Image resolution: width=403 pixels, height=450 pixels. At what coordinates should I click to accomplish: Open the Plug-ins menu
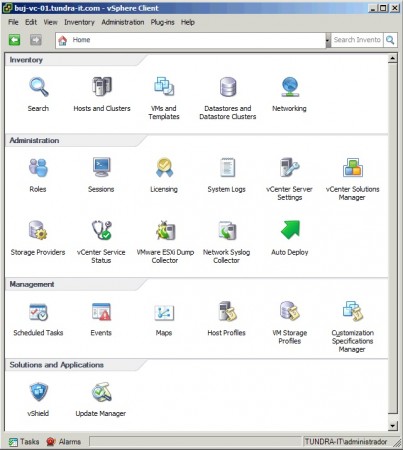[x=162, y=22]
